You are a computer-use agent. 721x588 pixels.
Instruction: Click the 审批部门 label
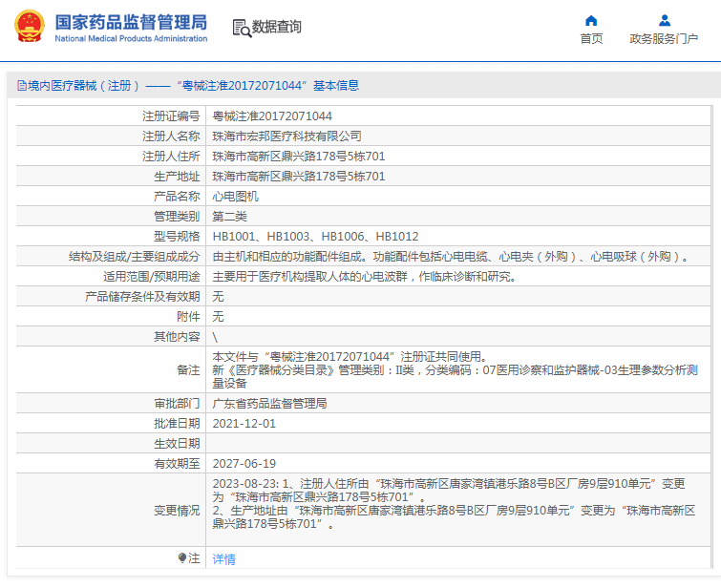177,404
